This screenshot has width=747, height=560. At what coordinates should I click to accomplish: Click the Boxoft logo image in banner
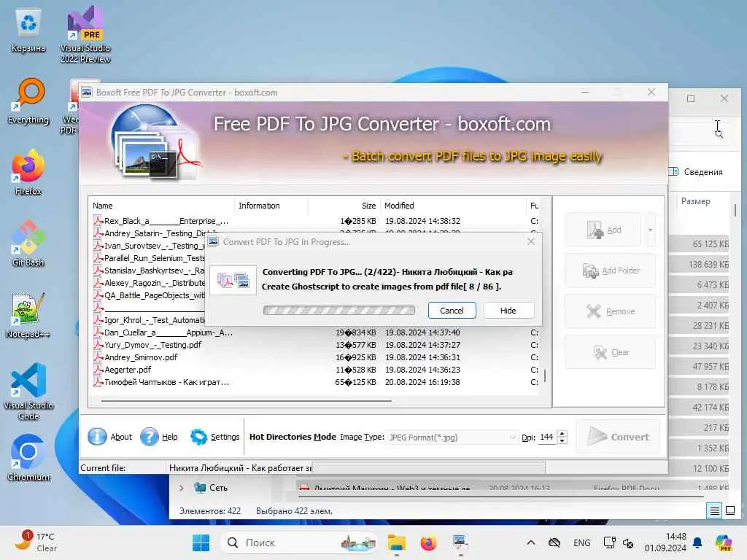[156, 142]
